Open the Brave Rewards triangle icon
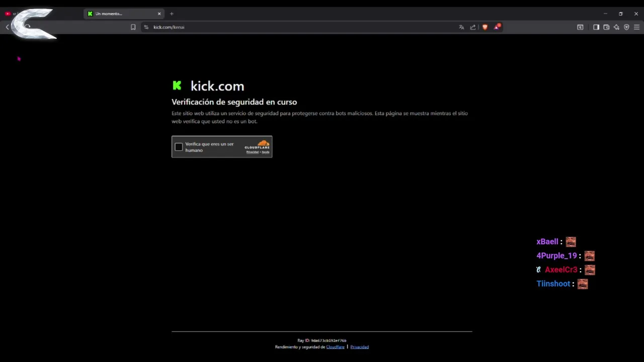Screen dimensions: 644x362 point(497,27)
